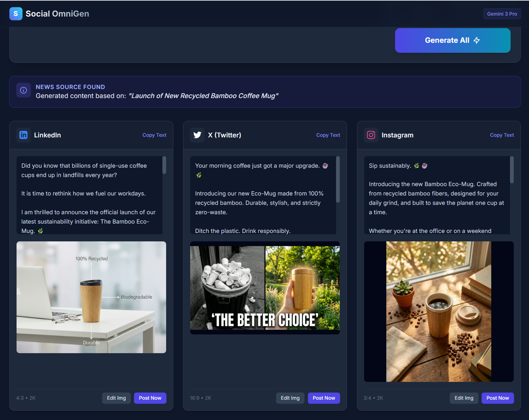Viewport: 529px width, 420px height.
Task: Click the X (Twitter) post text scrollbar
Action: pos(338,180)
